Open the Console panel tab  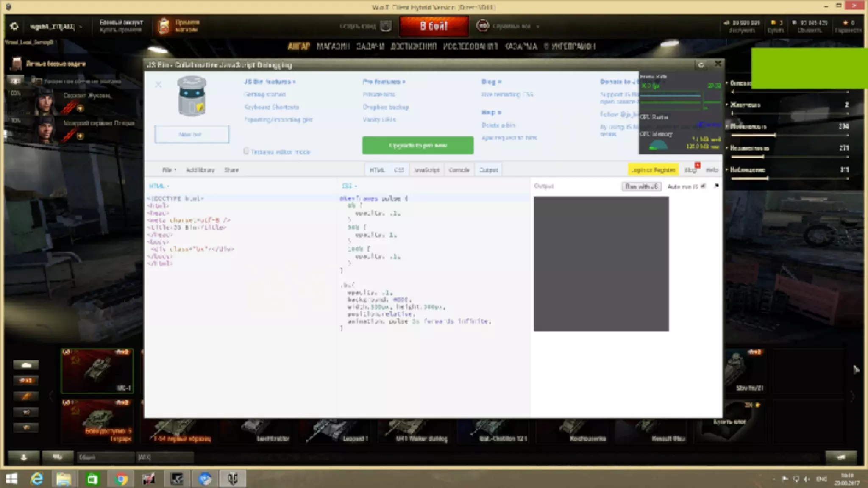(x=459, y=170)
